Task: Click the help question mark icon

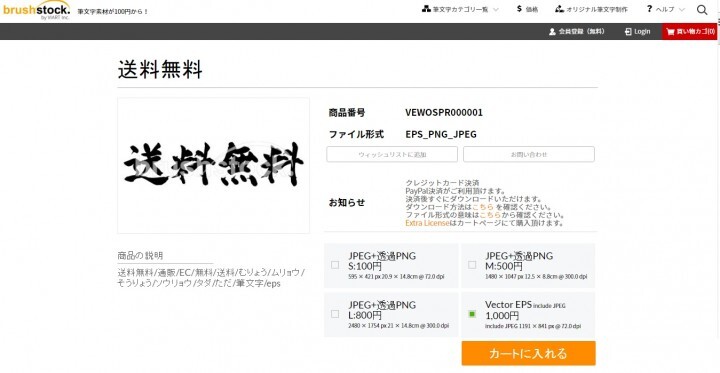Action: (649, 9)
